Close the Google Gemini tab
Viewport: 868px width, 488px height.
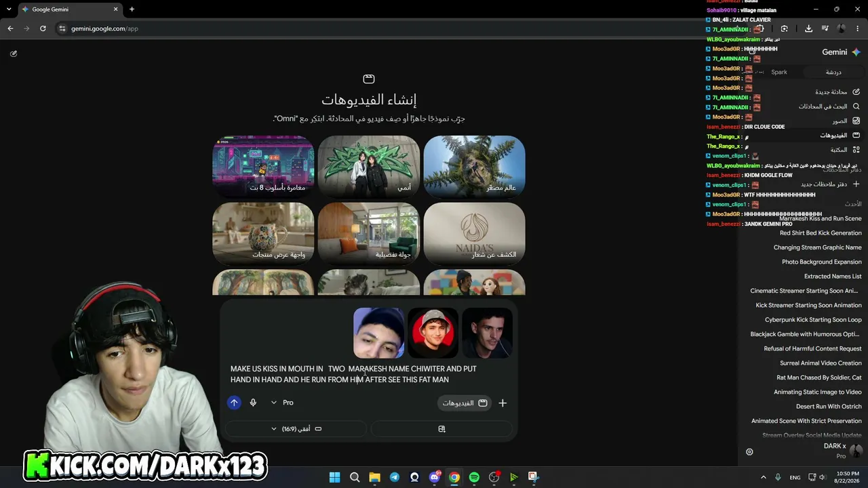(115, 9)
